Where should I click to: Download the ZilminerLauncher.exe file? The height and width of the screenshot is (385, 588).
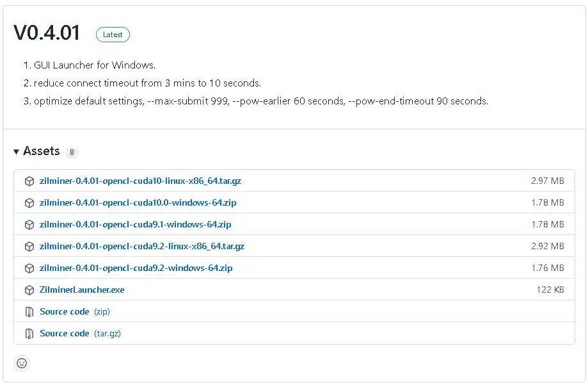pyautogui.click(x=82, y=290)
